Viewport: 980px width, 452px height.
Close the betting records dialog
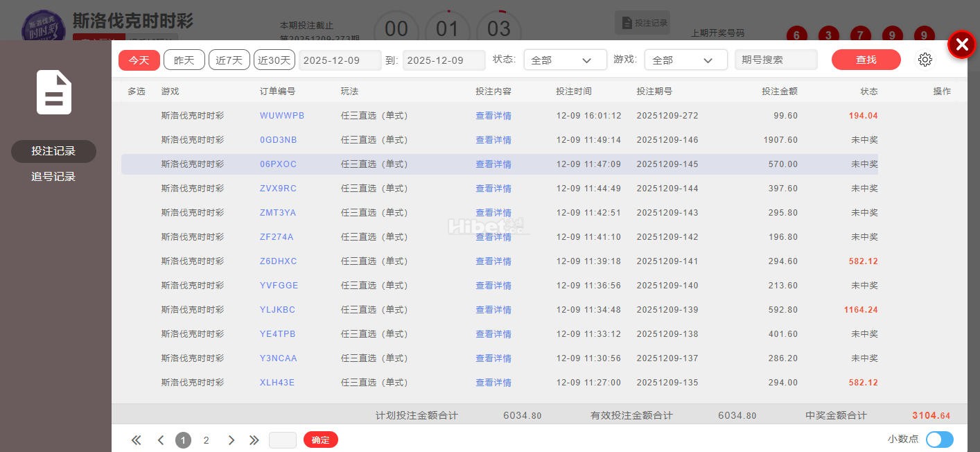point(961,45)
